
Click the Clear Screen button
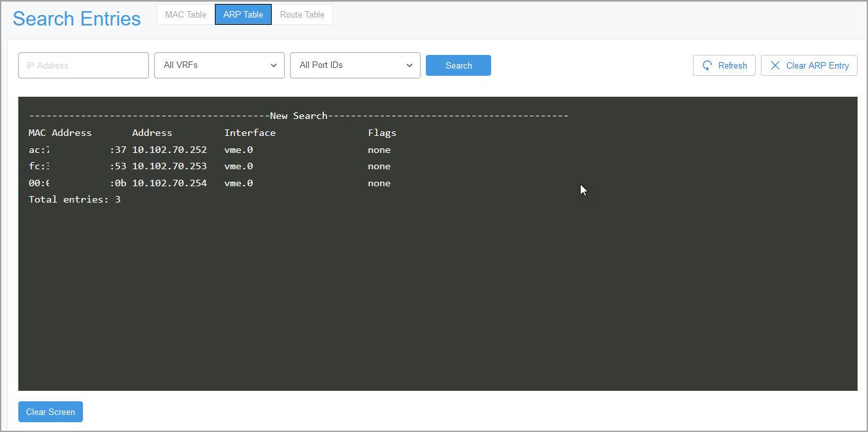[50, 412]
